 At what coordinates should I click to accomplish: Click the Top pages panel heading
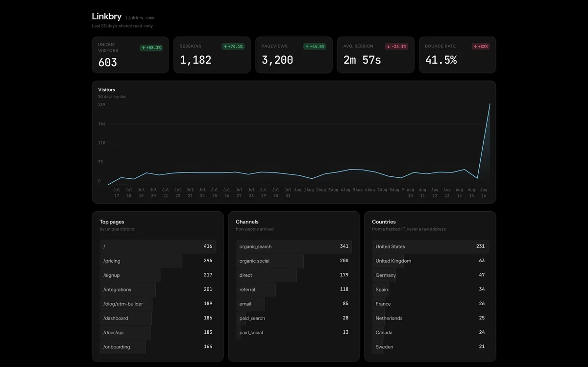(112, 222)
